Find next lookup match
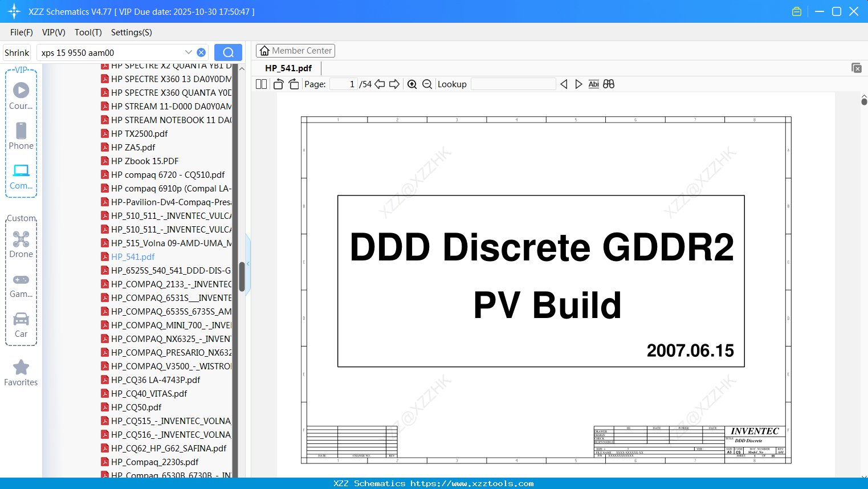 click(578, 84)
